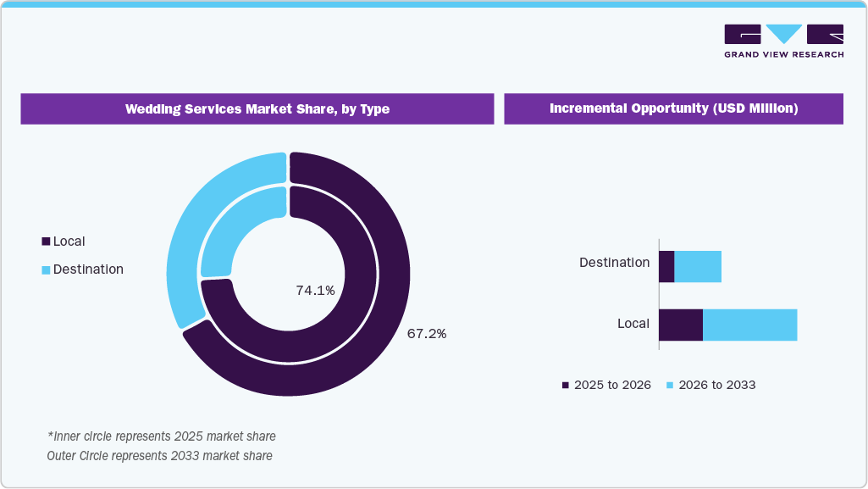Switch to the Wedding Services Market Share panel
This screenshot has width=868, height=489.
[257, 108]
